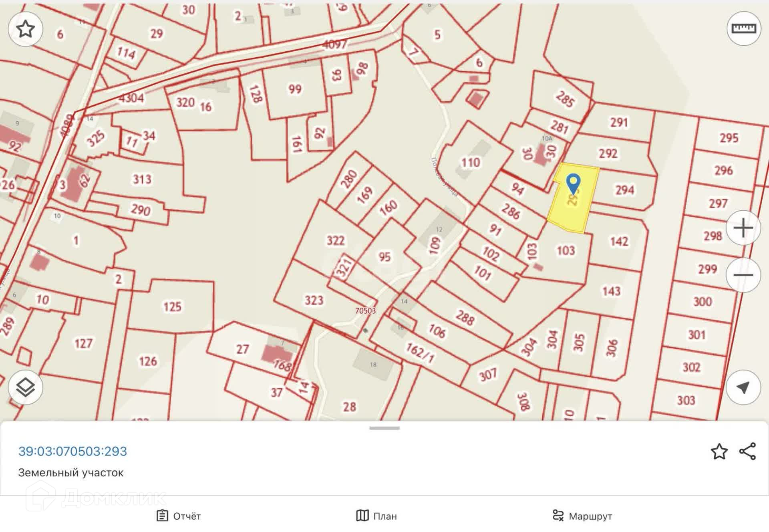769x532 pixels.
Task: Click the star favorites icon over the map
Action: point(25,29)
